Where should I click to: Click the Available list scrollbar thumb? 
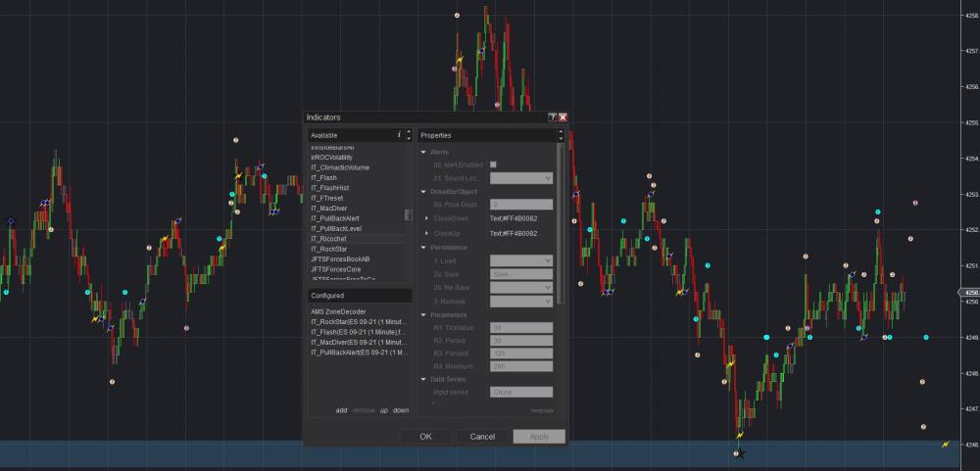click(x=409, y=214)
